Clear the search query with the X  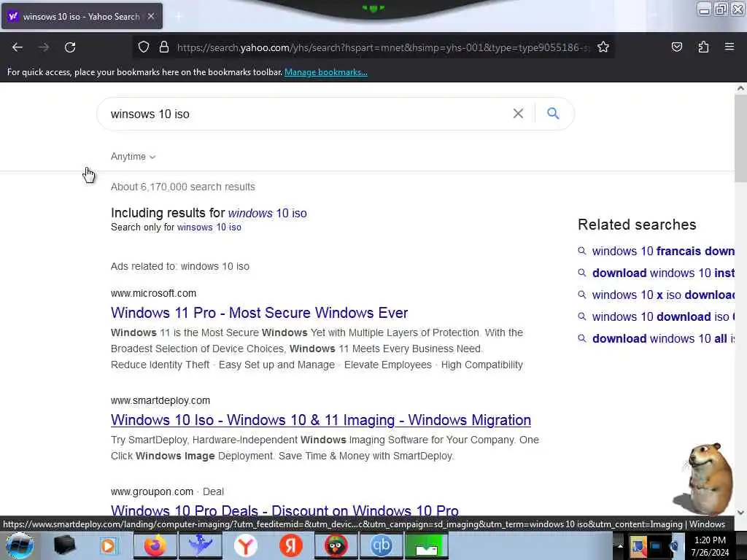coord(518,113)
